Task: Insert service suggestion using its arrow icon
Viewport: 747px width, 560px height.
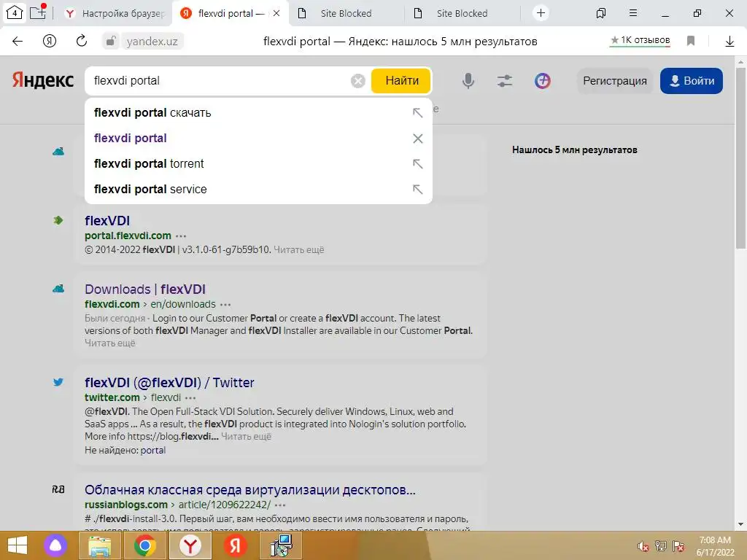Action: click(x=417, y=189)
